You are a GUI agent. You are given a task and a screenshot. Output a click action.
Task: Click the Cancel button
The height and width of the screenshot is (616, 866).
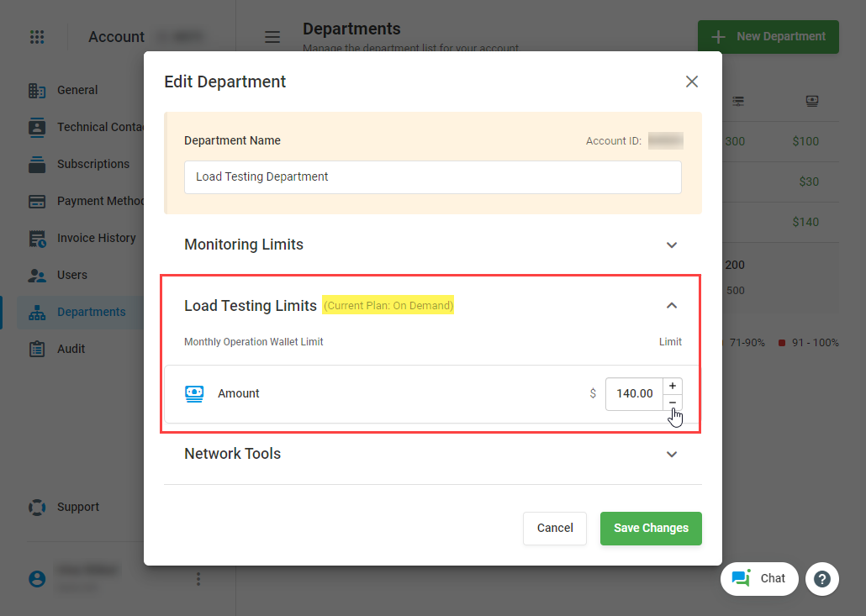[x=554, y=529]
